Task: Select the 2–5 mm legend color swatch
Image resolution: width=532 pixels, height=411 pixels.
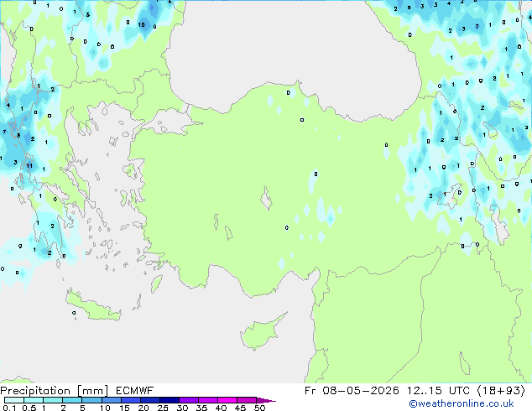Action: 72,400
